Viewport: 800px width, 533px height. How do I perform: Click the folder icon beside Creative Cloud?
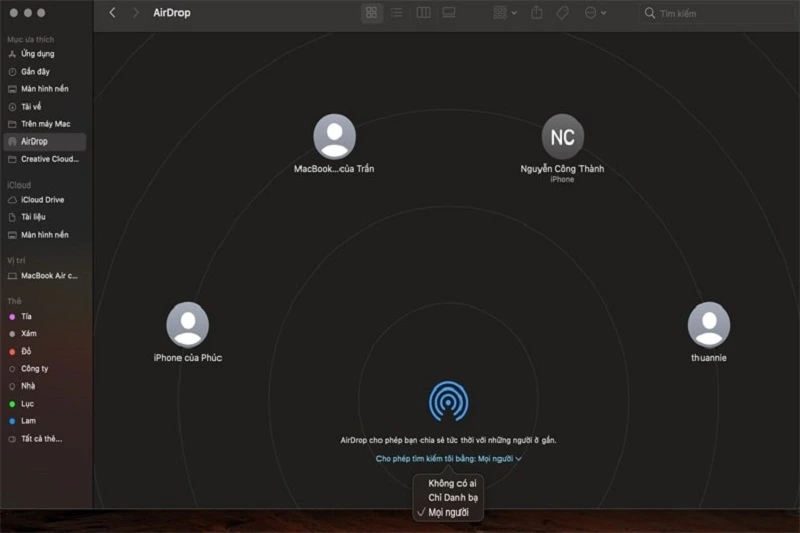click(12, 160)
